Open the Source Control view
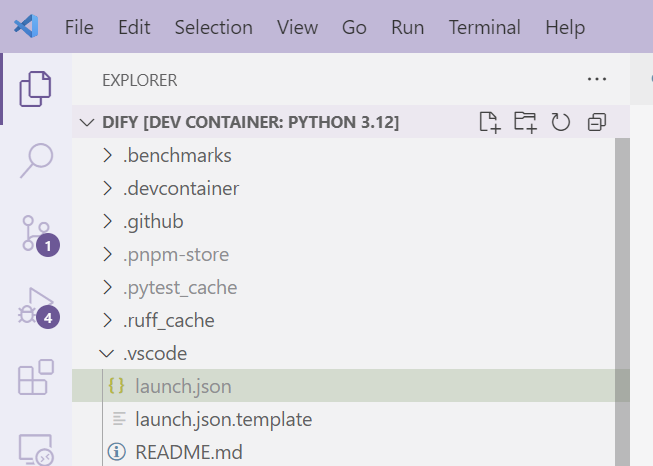This screenshot has width=653, height=466. (37, 233)
